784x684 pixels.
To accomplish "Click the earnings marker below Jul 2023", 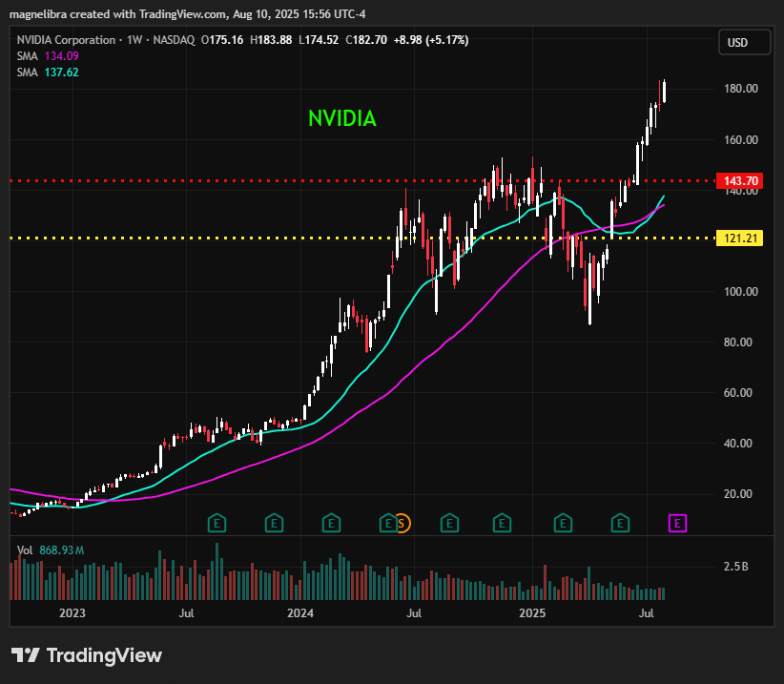I will coord(217,524).
